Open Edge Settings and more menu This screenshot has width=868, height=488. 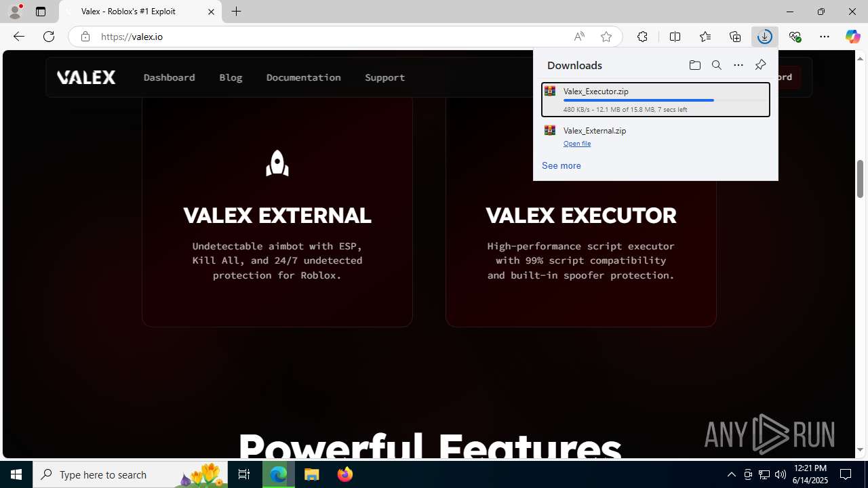[x=825, y=37]
